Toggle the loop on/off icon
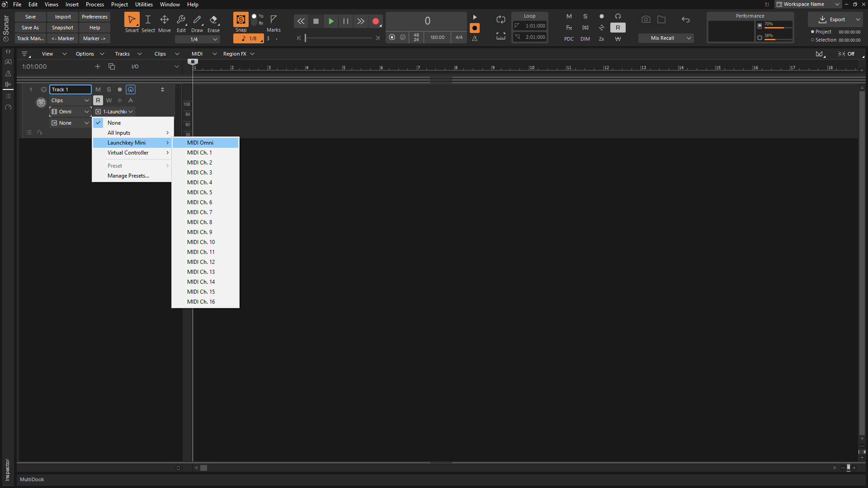Viewport: 868px width, 488px height. (500, 19)
